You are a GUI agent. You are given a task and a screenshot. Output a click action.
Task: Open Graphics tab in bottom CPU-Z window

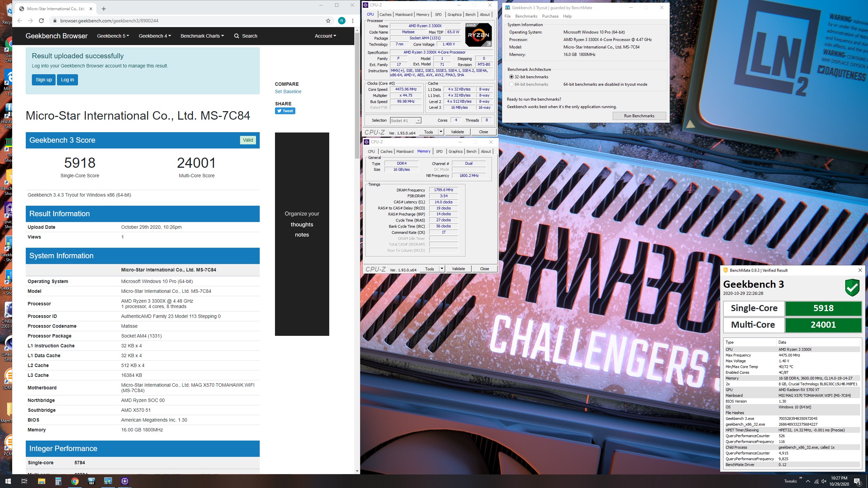pos(455,151)
